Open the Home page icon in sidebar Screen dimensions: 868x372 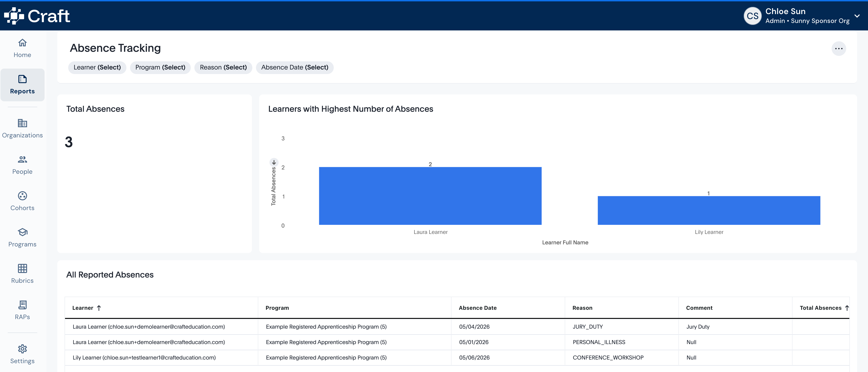pyautogui.click(x=22, y=43)
